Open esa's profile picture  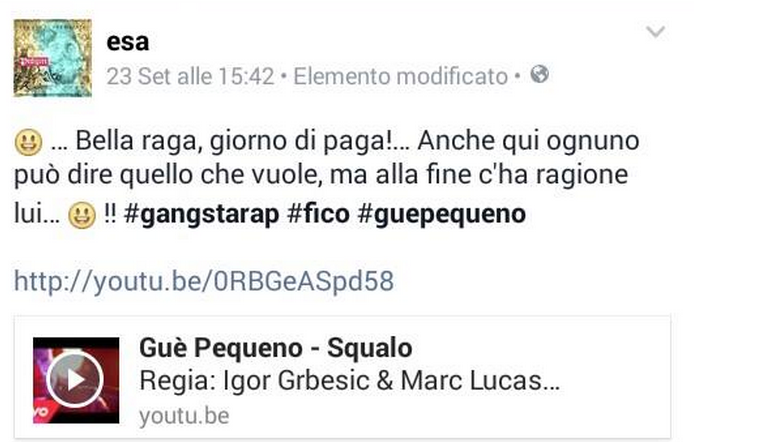tap(52, 58)
